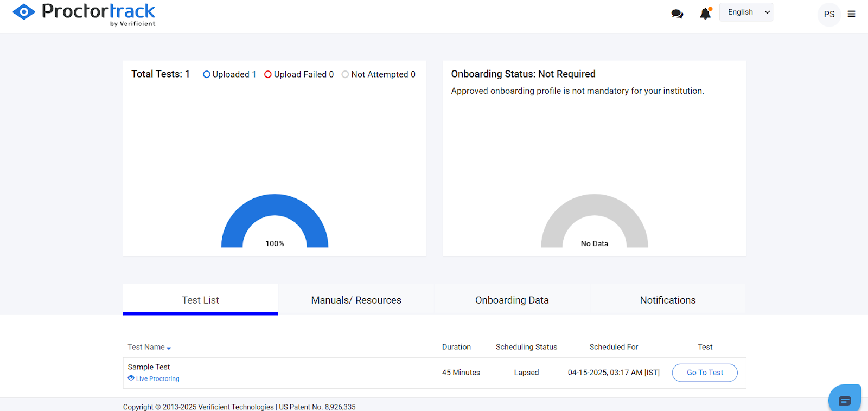Toggle the Not Attempted legend marker
Viewport: 868px width, 411px height.
pyautogui.click(x=345, y=74)
